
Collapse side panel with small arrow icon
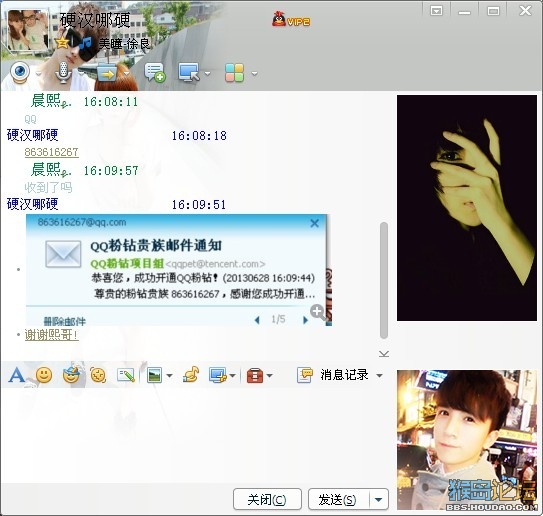point(384,354)
